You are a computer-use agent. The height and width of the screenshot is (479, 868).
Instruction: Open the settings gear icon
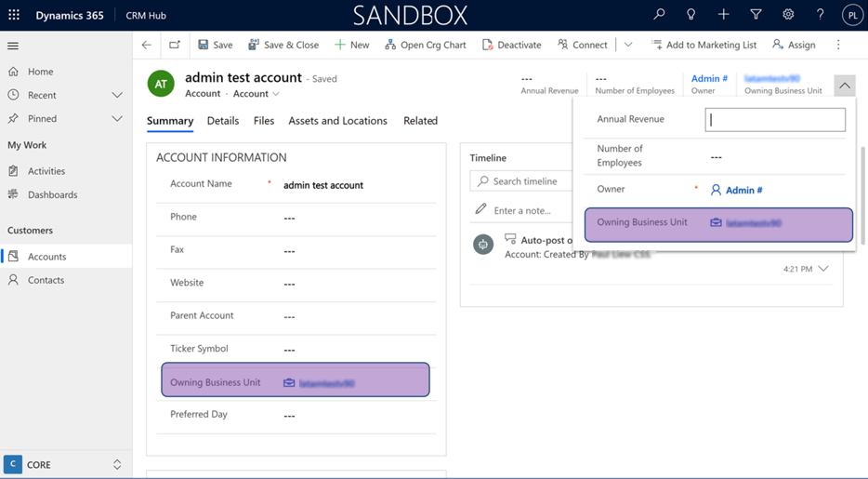point(788,14)
